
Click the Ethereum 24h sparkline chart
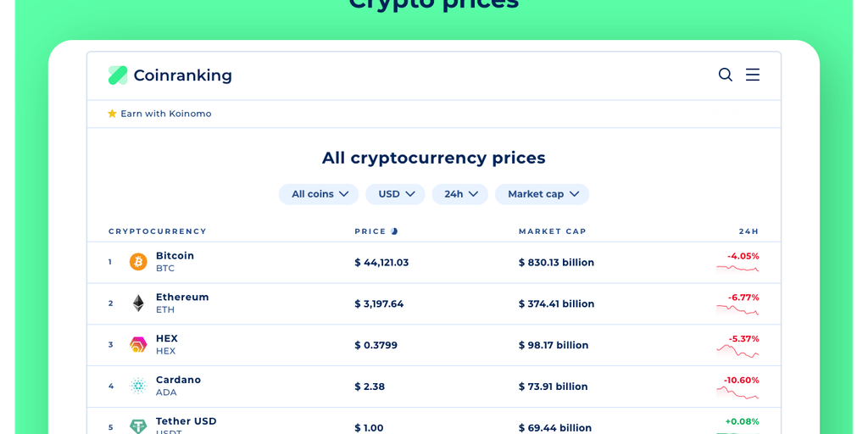pyautogui.click(x=737, y=311)
